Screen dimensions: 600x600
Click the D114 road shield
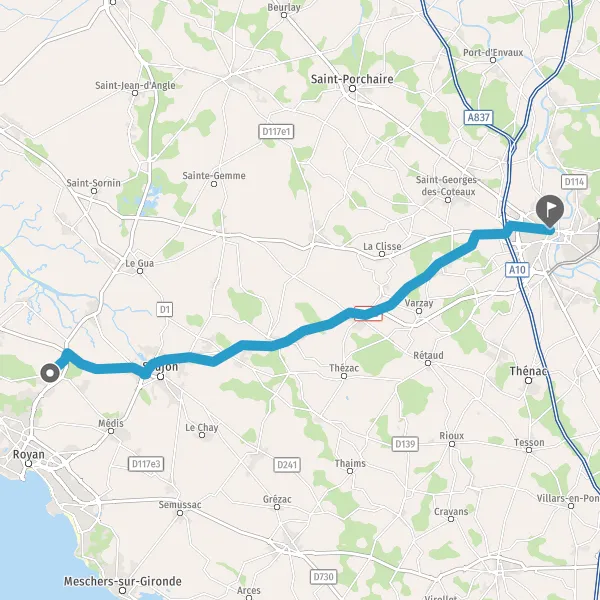click(x=574, y=182)
